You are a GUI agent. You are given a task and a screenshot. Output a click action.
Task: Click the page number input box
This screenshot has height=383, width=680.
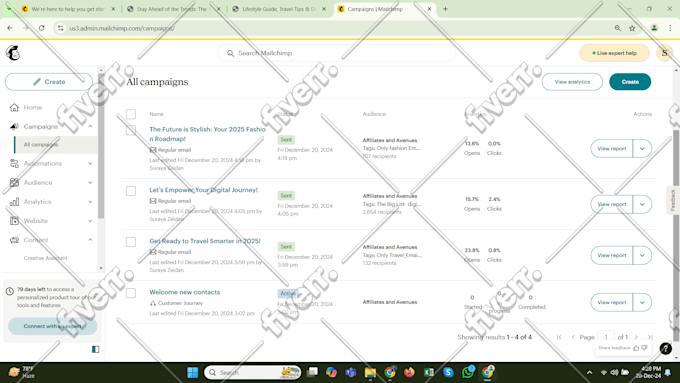click(606, 337)
